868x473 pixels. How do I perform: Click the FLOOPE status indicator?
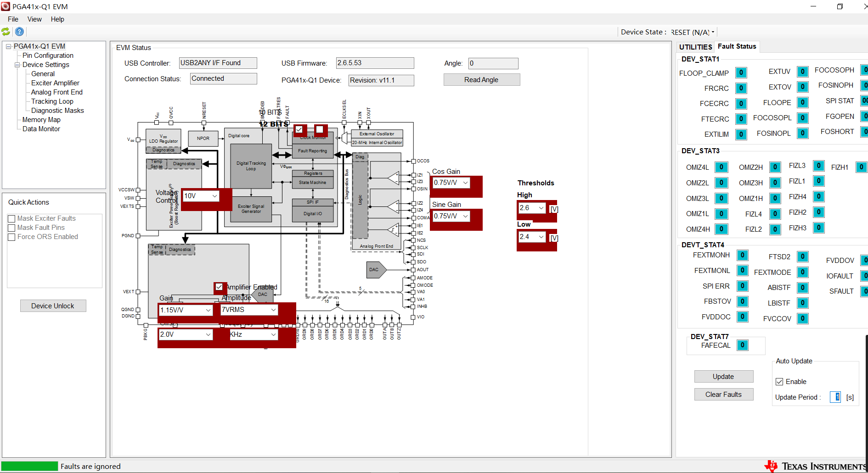click(802, 102)
